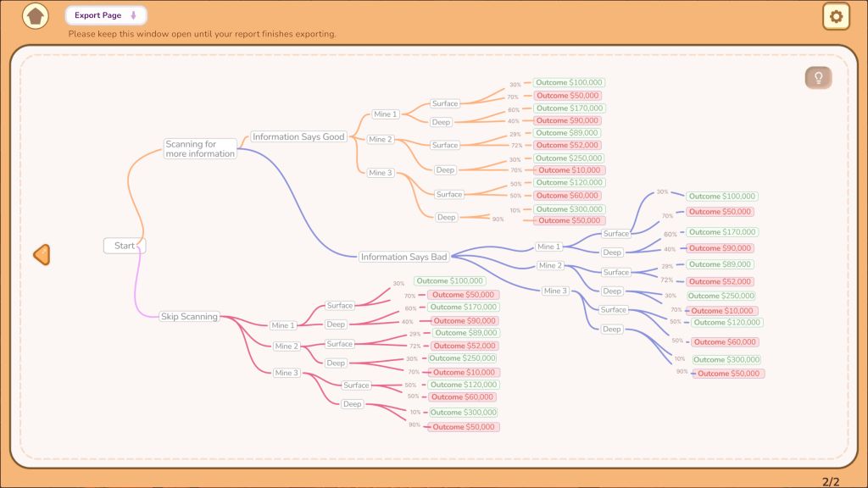Click the lightbulb hint icon
Image resolution: width=868 pixels, height=488 pixels.
point(818,78)
